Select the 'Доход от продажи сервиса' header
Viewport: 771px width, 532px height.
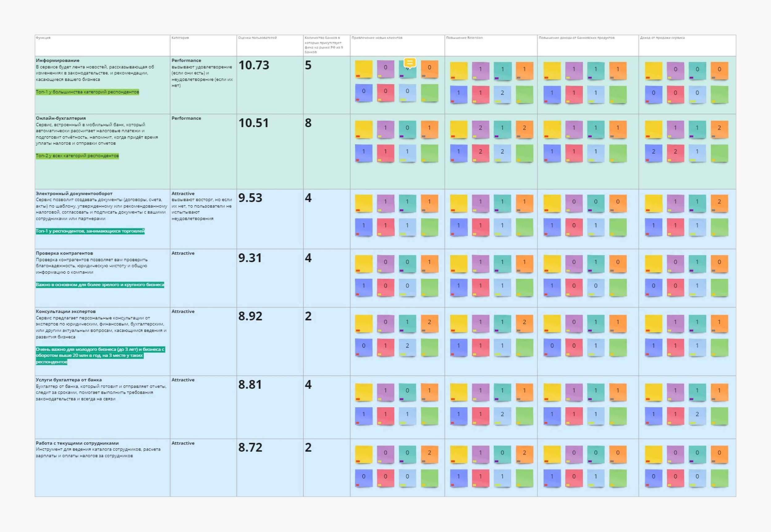point(662,38)
